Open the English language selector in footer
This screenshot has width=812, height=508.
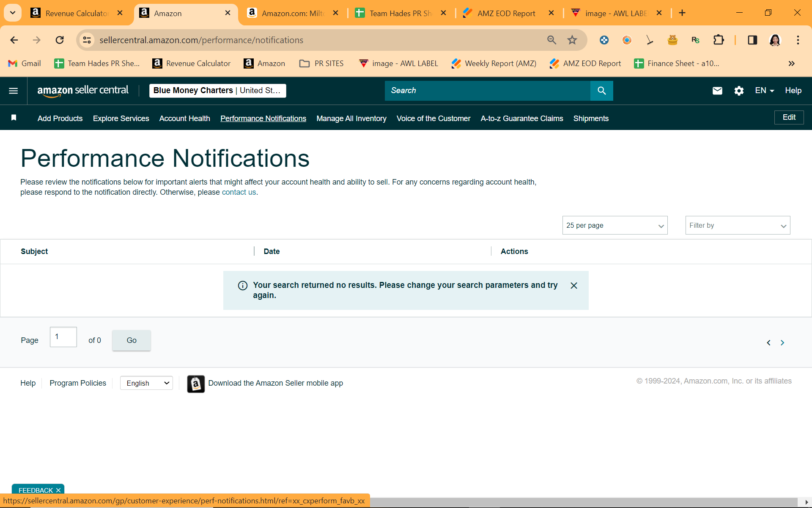click(x=146, y=383)
